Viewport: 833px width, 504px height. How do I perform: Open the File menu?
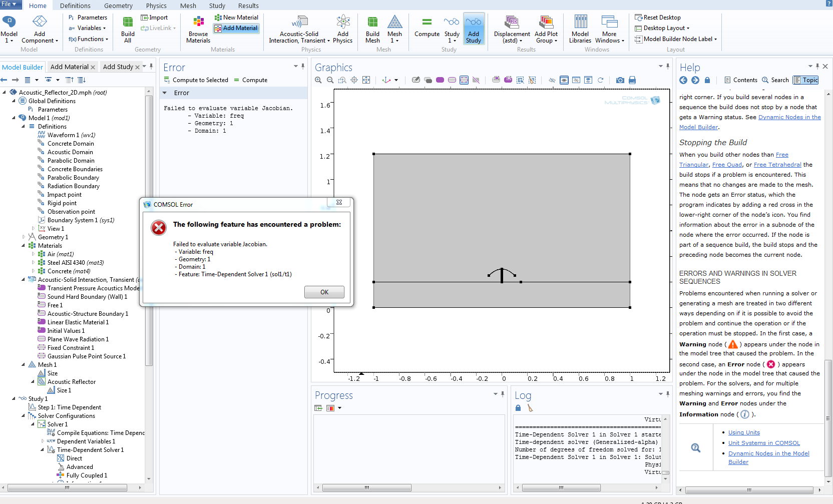coord(9,5)
